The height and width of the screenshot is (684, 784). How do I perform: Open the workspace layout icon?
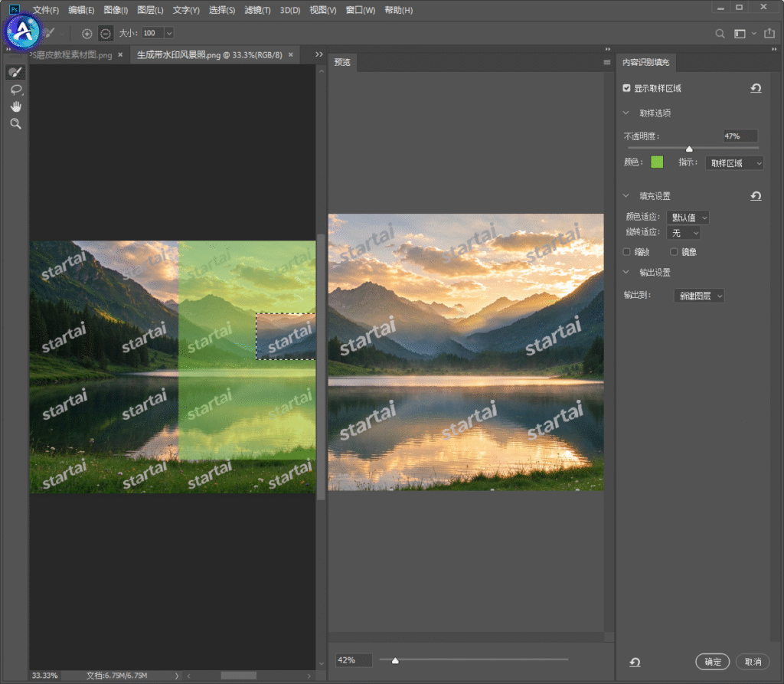[x=740, y=34]
